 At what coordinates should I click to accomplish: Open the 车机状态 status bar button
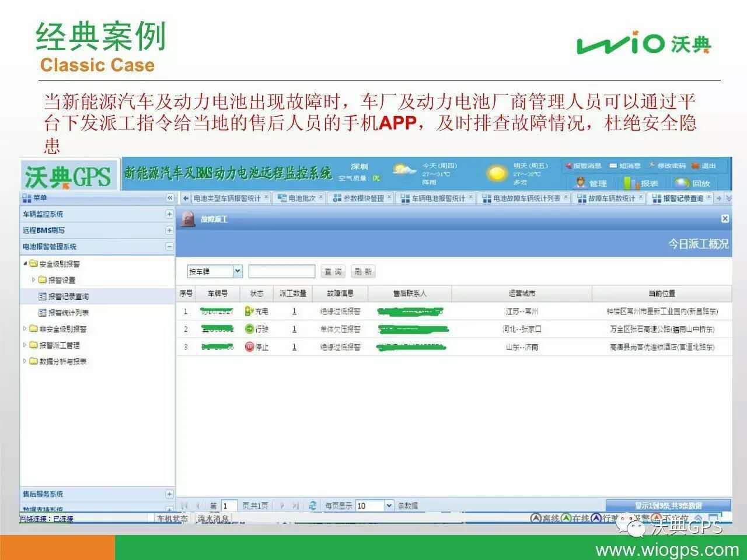[173, 518]
